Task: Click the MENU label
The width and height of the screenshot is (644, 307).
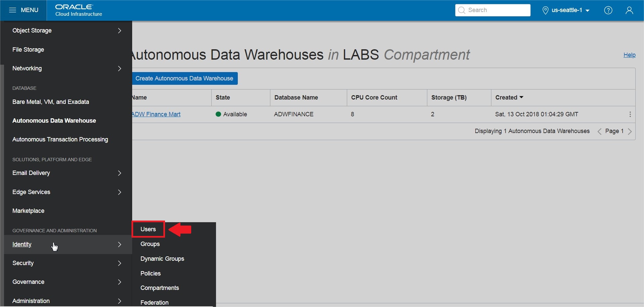Action: (30, 10)
